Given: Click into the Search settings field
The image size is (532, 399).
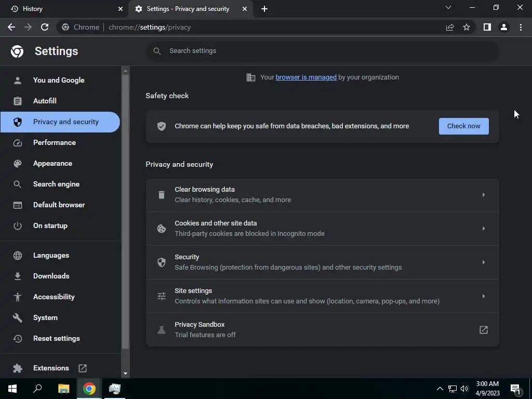Looking at the screenshot, I should [x=322, y=51].
